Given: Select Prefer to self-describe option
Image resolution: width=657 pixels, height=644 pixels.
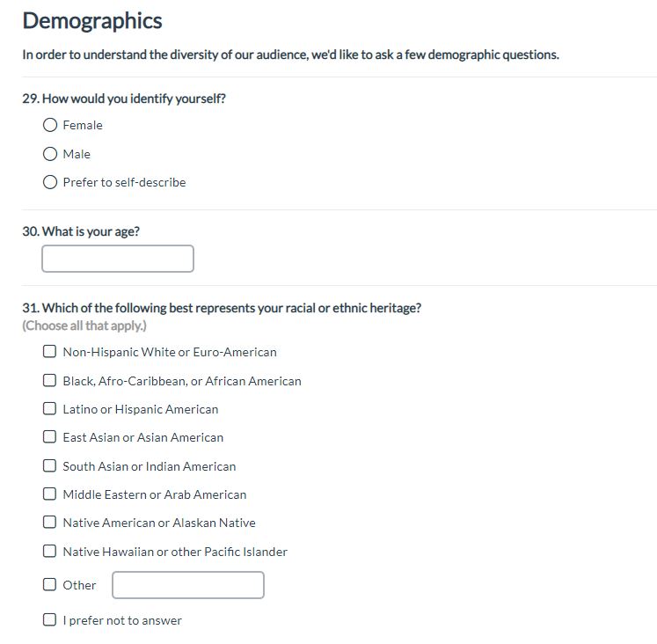Looking at the screenshot, I should [x=50, y=183].
